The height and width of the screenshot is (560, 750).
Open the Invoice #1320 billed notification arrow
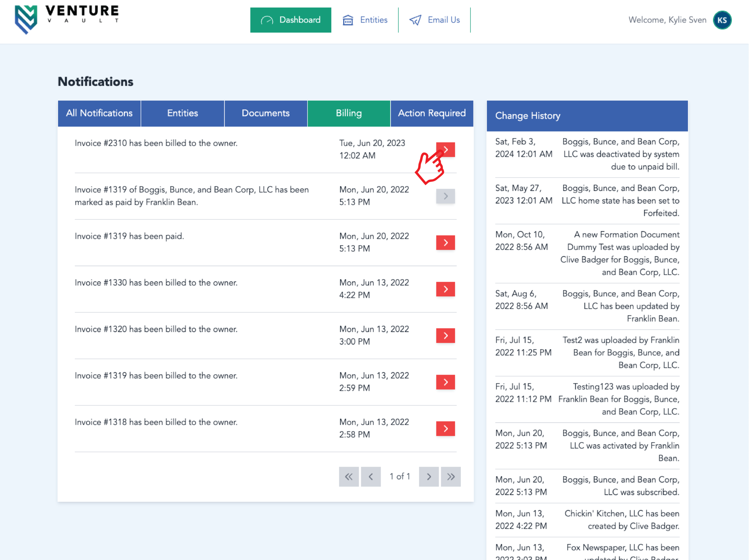(445, 336)
